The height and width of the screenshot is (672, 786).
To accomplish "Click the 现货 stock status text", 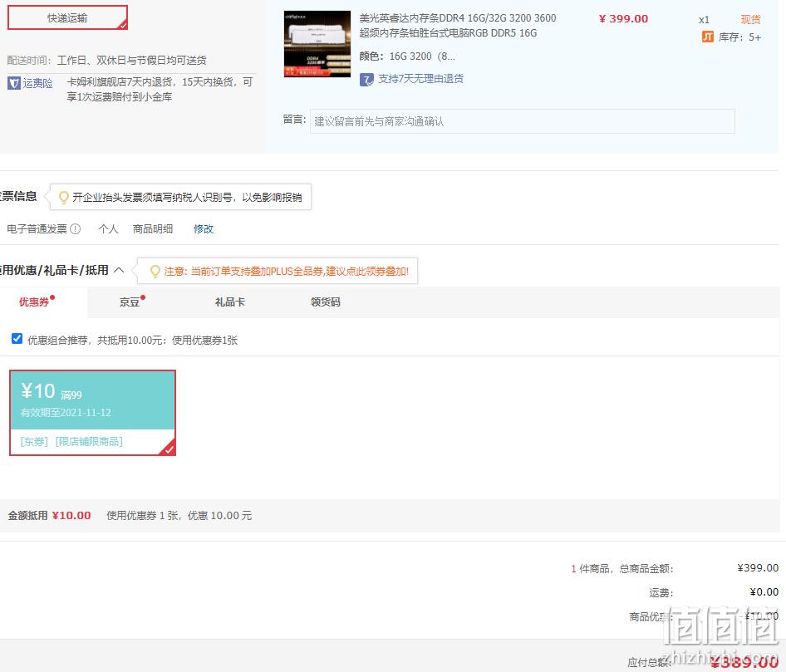I will [751, 20].
